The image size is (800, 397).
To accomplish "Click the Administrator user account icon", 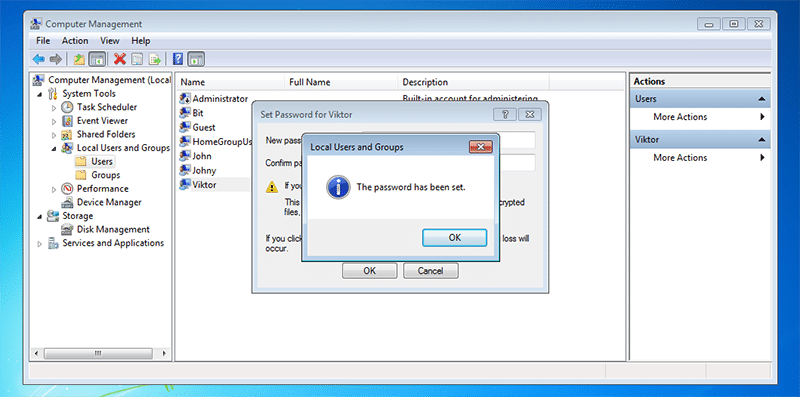I will (x=185, y=99).
